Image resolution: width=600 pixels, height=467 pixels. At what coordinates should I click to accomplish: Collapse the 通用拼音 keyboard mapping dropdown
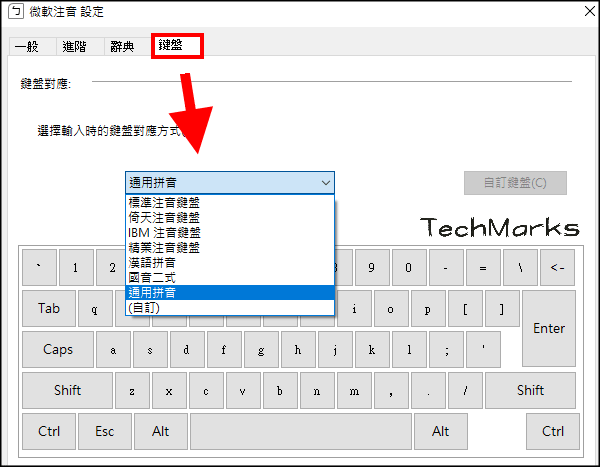point(230,183)
